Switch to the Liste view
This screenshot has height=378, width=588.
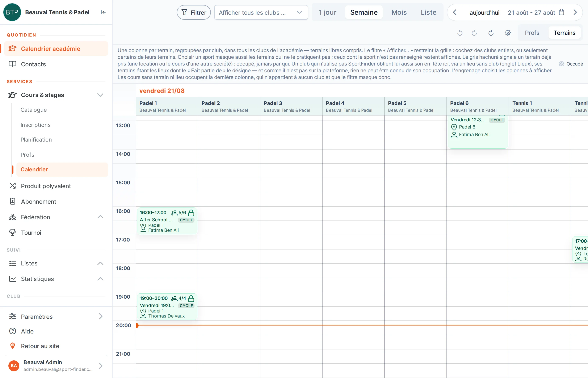pos(428,12)
